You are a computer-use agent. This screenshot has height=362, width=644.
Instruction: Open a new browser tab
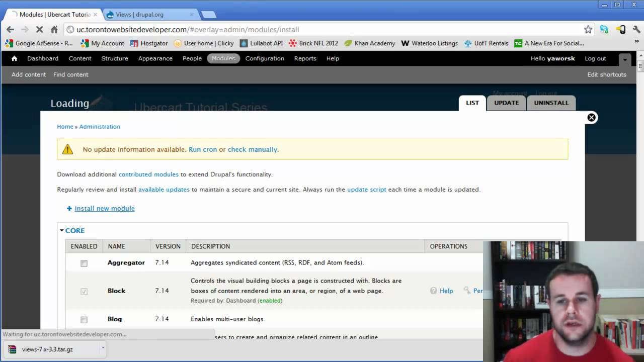tap(208, 15)
